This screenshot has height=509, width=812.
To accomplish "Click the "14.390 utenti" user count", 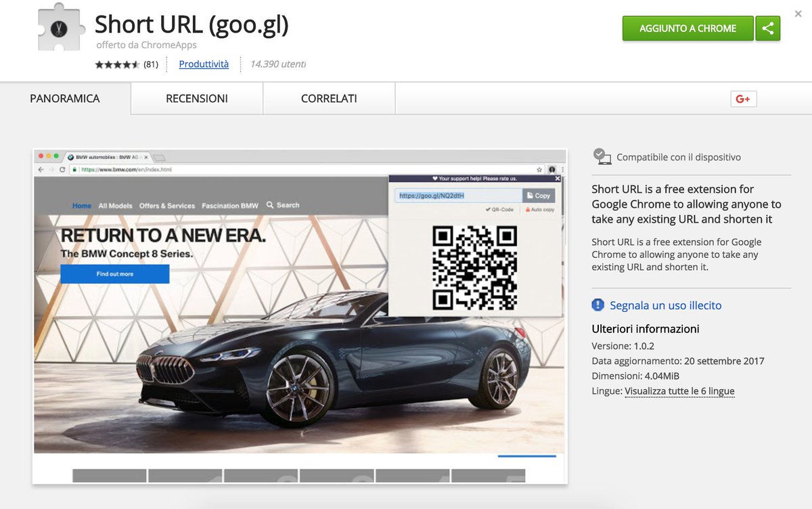I will tap(278, 64).
